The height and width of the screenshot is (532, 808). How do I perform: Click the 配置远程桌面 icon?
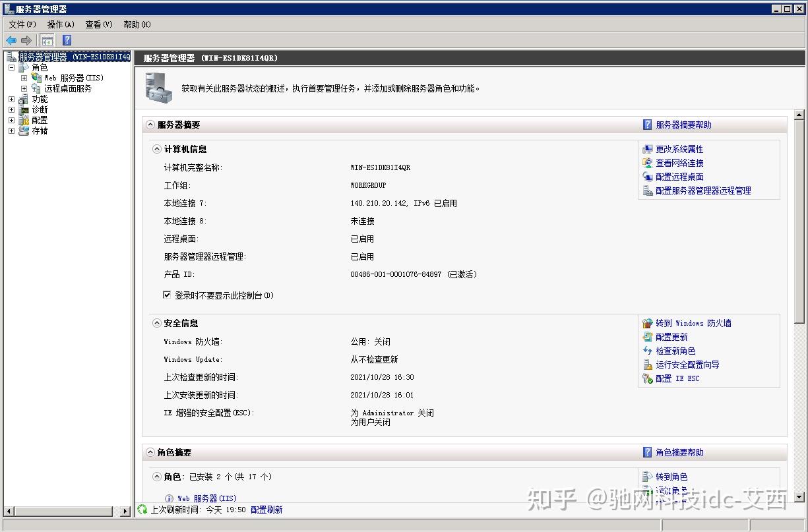tap(648, 177)
